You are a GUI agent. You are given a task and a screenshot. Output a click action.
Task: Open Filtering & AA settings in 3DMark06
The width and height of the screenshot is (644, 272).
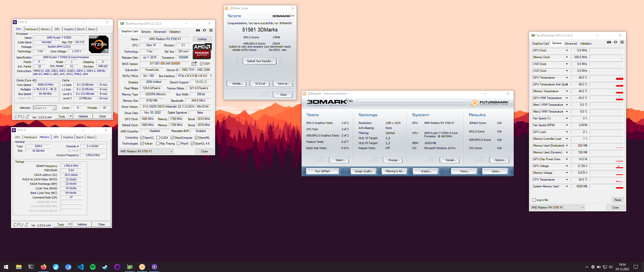pos(395,171)
